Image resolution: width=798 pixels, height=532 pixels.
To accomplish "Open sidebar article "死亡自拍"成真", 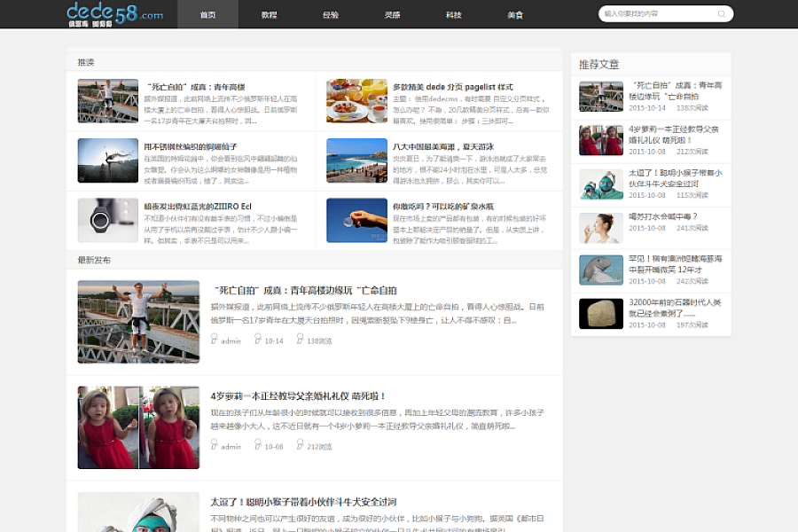I will tap(676, 91).
